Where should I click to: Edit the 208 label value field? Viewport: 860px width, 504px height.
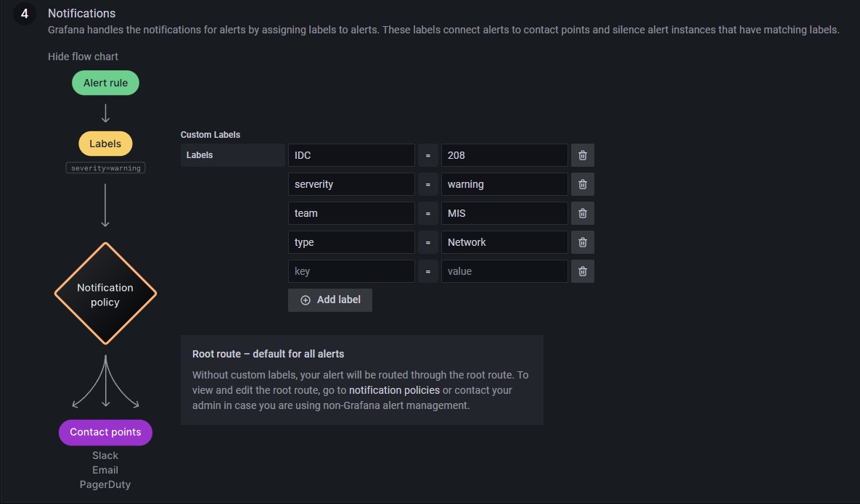pos(504,155)
